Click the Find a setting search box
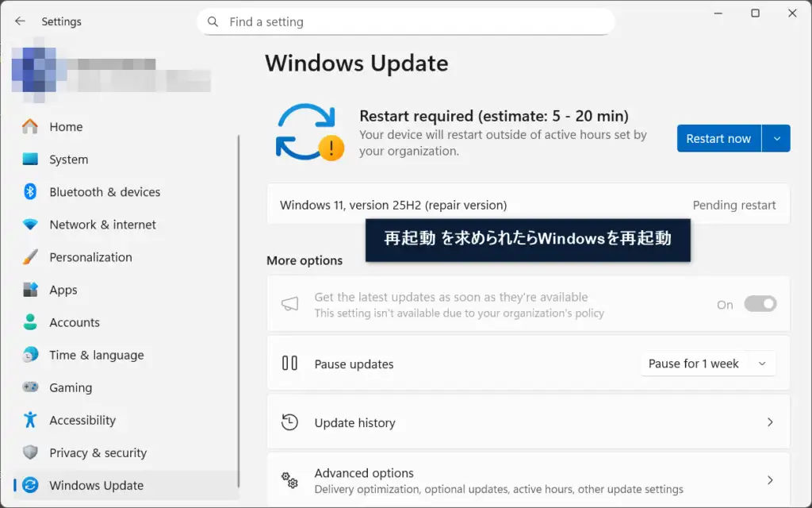Image resolution: width=812 pixels, height=508 pixels. click(406, 22)
